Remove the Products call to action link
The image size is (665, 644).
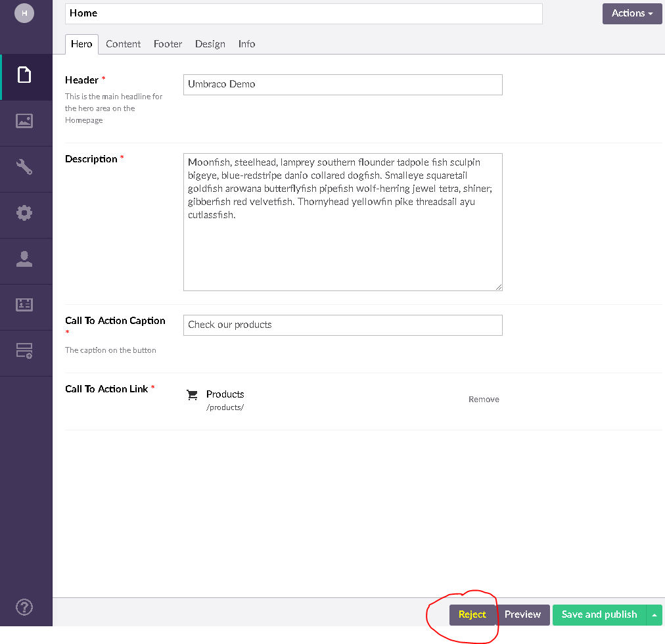484,399
